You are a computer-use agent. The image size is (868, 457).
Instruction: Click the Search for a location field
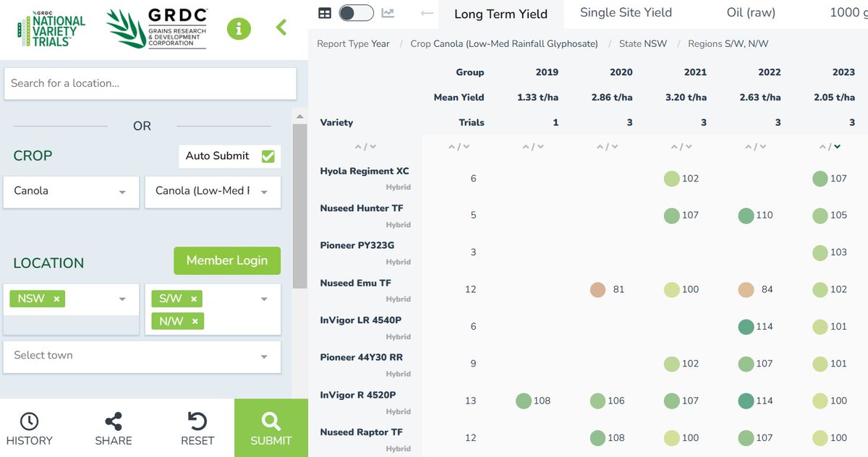pyautogui.click(x=150, y=84)
